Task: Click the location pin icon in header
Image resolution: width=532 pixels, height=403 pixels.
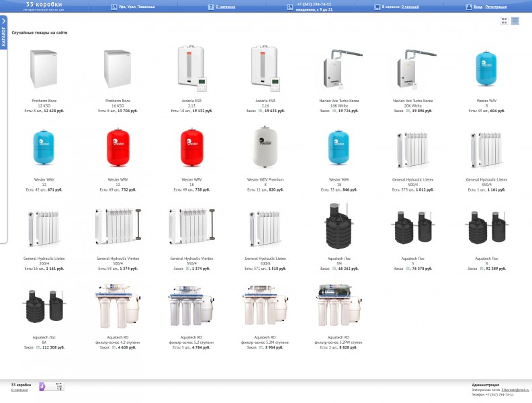Action: [114, 7]
